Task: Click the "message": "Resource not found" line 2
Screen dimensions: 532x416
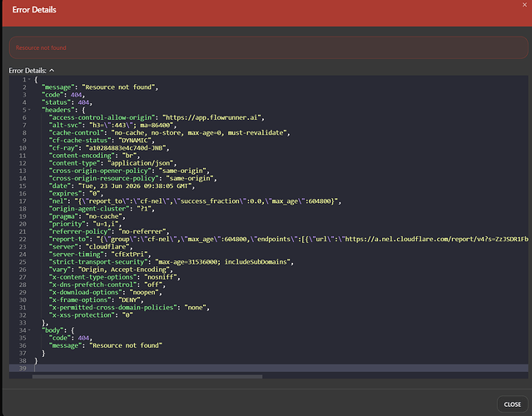Action: [x=100, y=87]
